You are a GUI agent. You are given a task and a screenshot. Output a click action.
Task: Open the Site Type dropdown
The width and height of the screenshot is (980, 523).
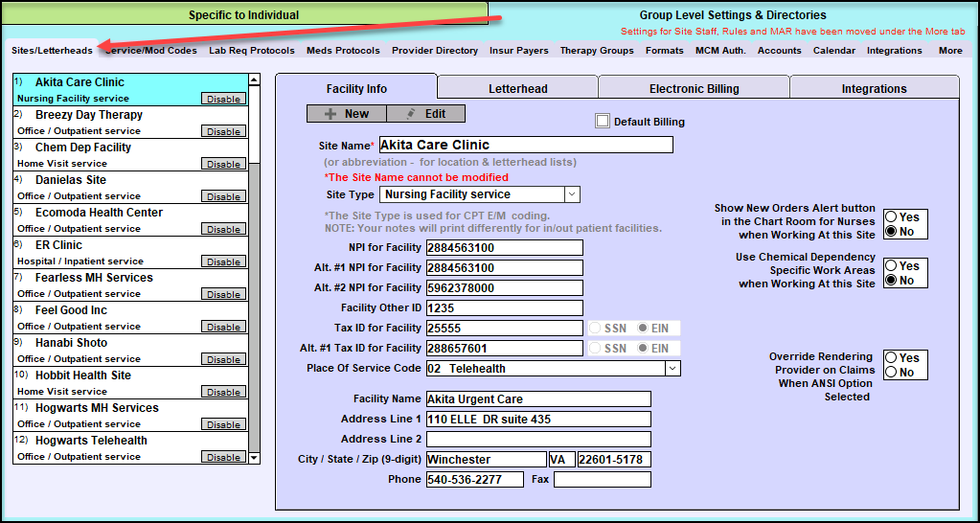(572, 194)
